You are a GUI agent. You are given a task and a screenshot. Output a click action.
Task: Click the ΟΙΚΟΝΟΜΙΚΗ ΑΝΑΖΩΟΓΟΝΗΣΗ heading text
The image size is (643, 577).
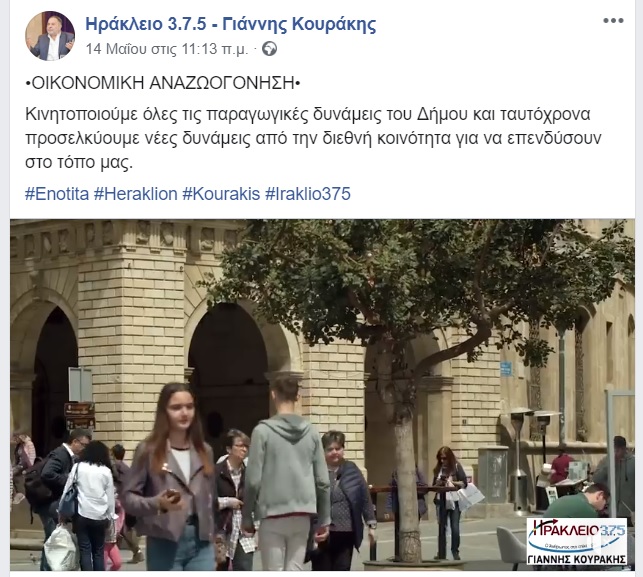click(x=163, y=83)
